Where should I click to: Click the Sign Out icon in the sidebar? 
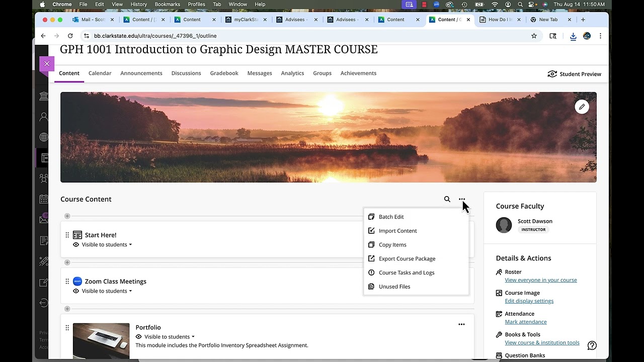[44, 303]
